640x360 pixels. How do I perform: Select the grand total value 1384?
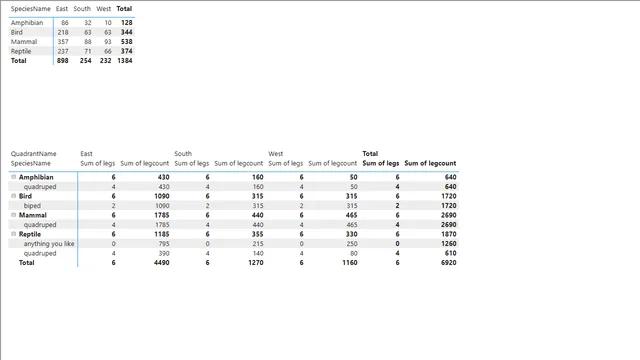125,60
